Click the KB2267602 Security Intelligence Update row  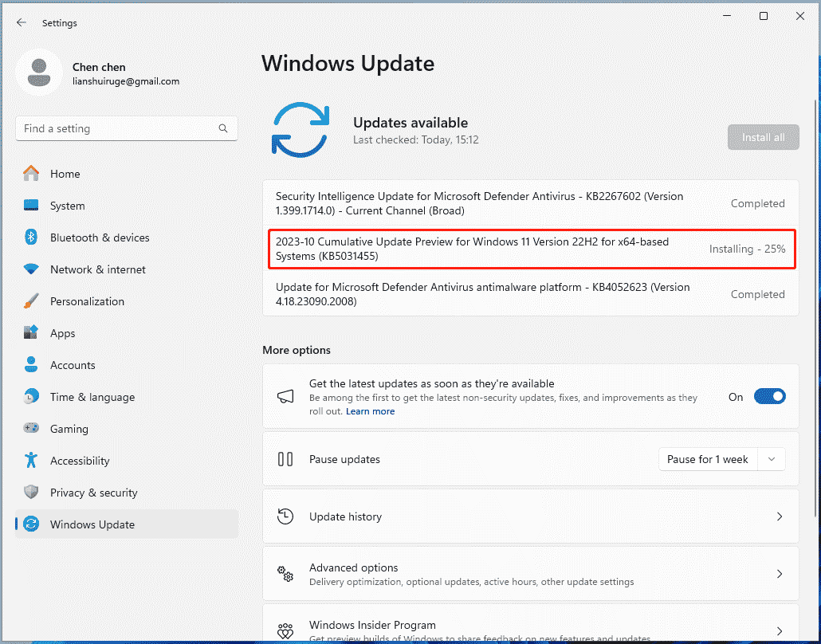(x=530, y=203)
